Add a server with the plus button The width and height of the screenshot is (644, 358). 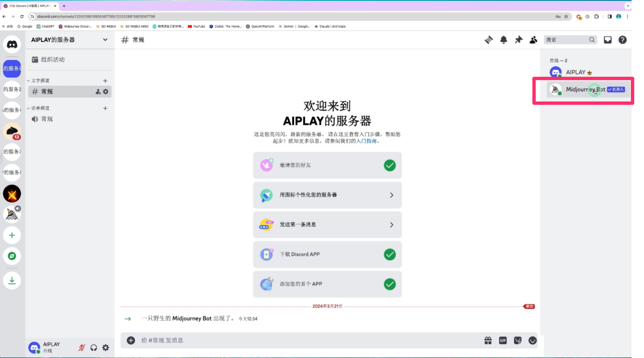click(x=12, y=235)
